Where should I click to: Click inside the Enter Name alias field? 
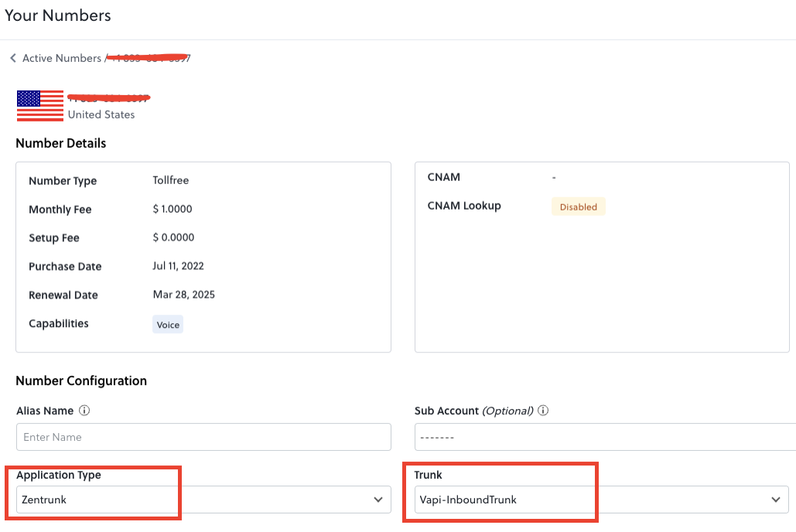coord(203,437)
